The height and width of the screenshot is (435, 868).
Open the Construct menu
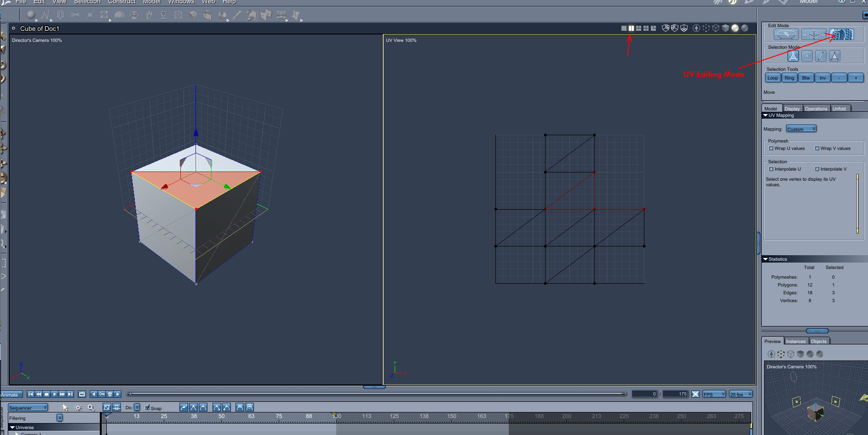[x=121, y=2]
